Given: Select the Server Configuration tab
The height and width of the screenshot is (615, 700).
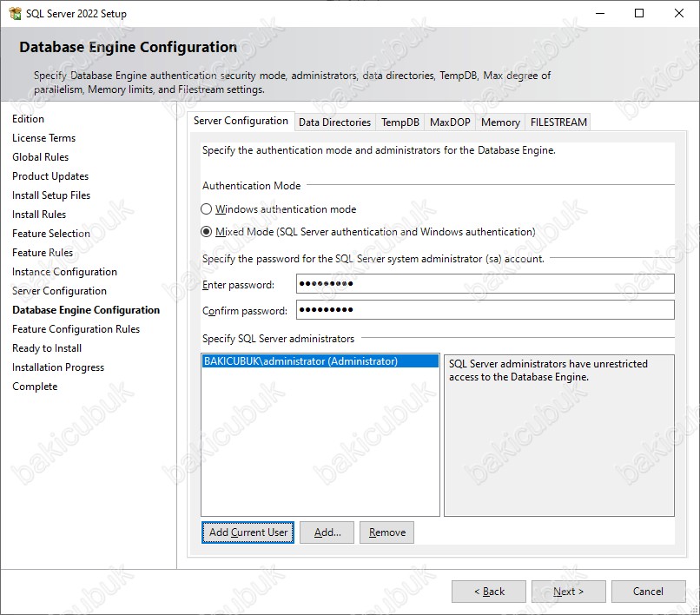Looking at the screenshot, I should coord(241,121).
